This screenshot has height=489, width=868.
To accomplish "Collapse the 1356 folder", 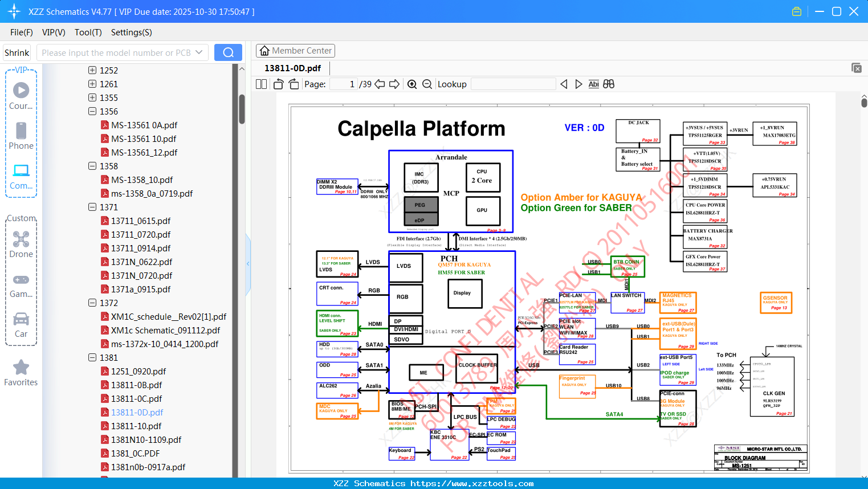I will point(92,111).
